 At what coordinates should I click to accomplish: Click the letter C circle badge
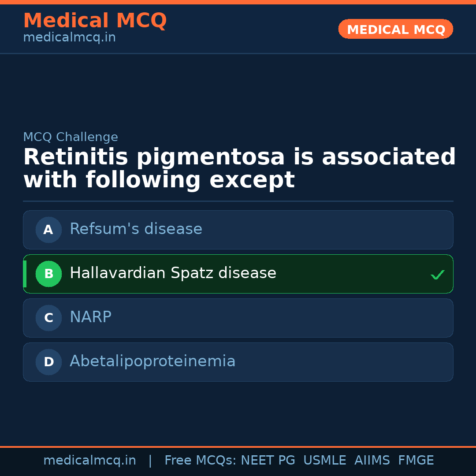(x=48, y=318)
